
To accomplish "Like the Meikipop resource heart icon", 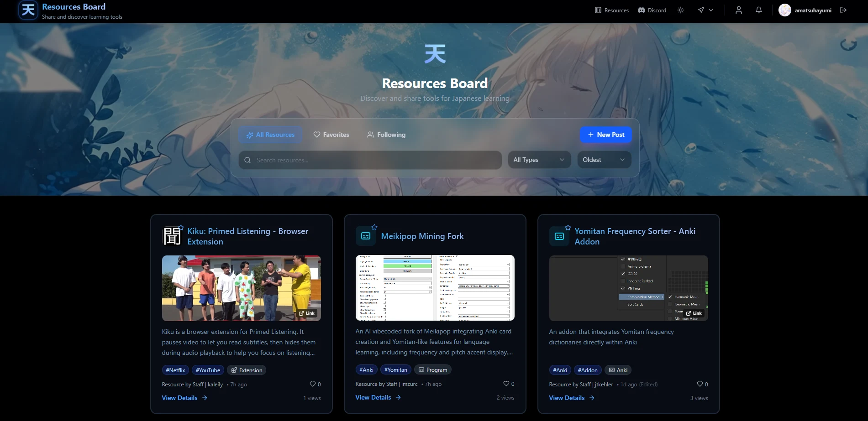I will point(506,384).
